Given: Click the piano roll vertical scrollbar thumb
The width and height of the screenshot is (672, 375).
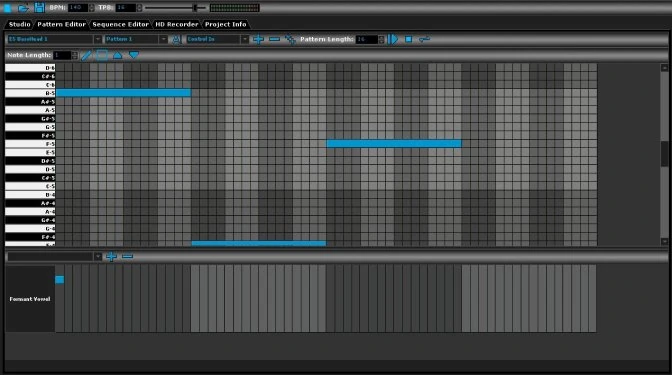Looking at the screenshot, I should [x=664, y=153].
